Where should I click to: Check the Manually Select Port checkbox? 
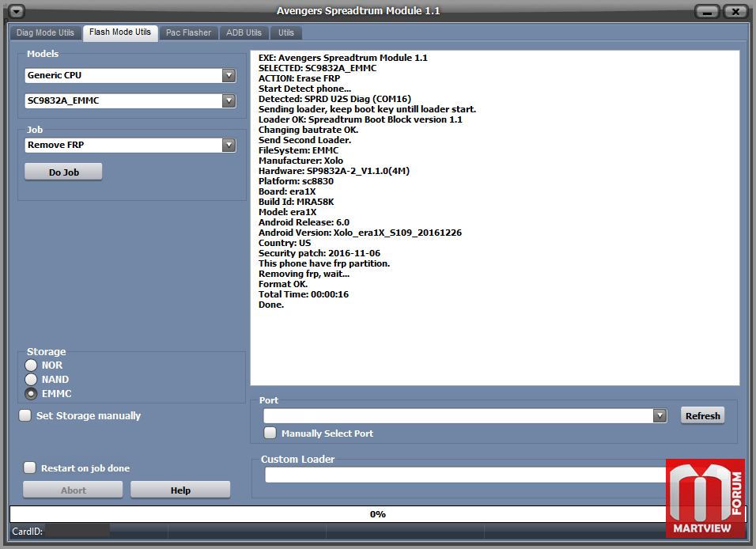pos(270,433)
